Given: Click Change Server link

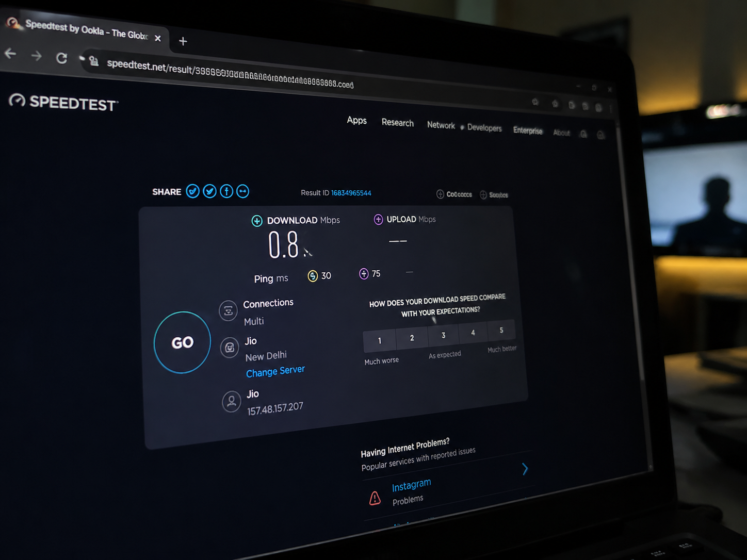Looking at the screenshot, I should [275, 371].
